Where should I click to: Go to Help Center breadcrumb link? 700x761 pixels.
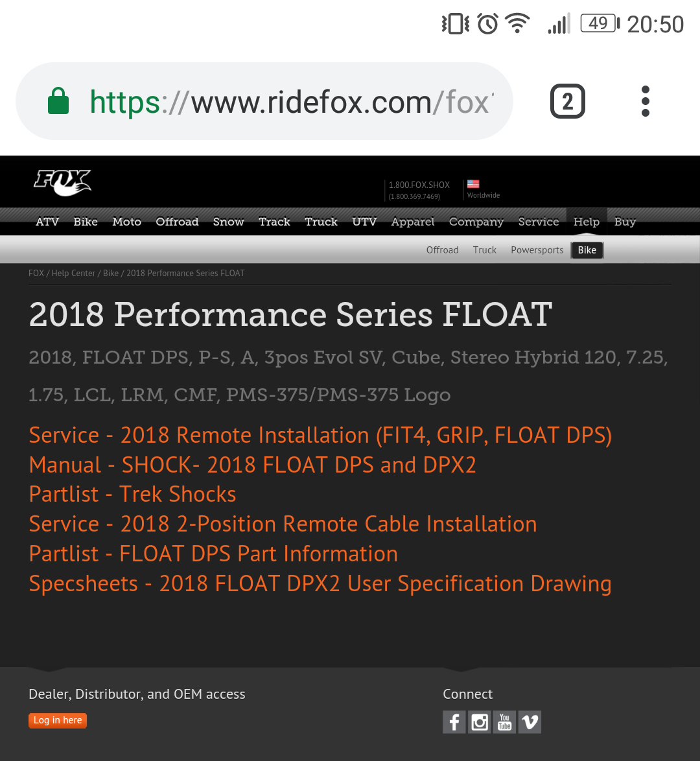(x=73, y=274)
